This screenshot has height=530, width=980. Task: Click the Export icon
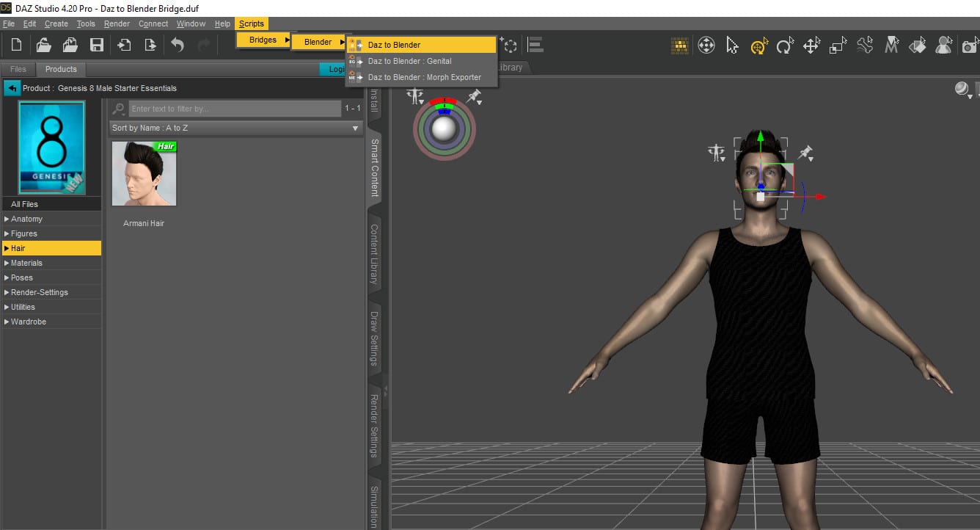click(x=150, y=46)
